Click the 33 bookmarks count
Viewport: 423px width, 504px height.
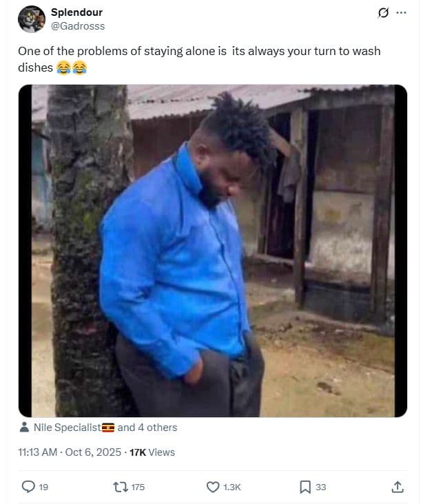(321, 487)
